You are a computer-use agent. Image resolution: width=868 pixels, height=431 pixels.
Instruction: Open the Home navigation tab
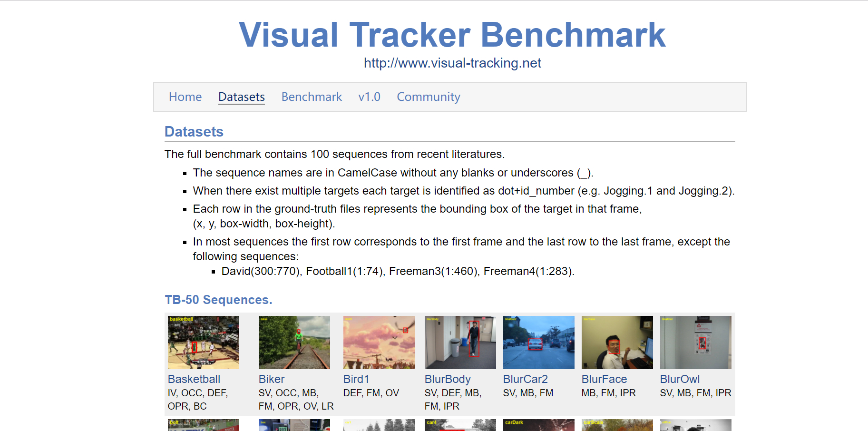pos(185,97)
